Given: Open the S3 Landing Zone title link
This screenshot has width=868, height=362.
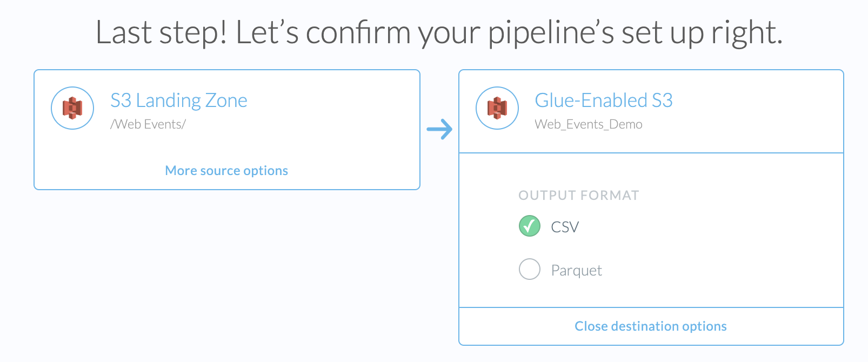Looking at the screenshot, I should pos(179,100).
